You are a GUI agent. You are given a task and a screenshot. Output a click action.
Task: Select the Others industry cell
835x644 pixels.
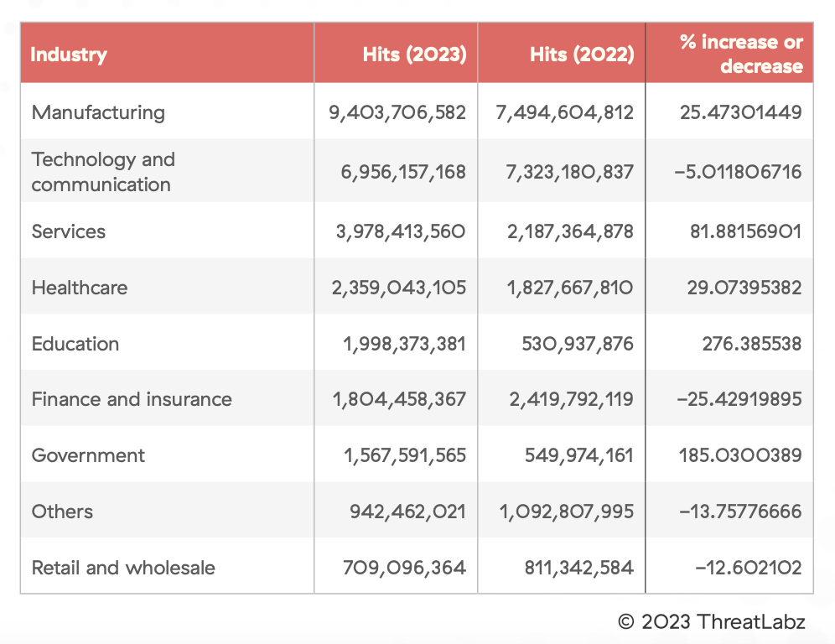(x=62, y=512)
